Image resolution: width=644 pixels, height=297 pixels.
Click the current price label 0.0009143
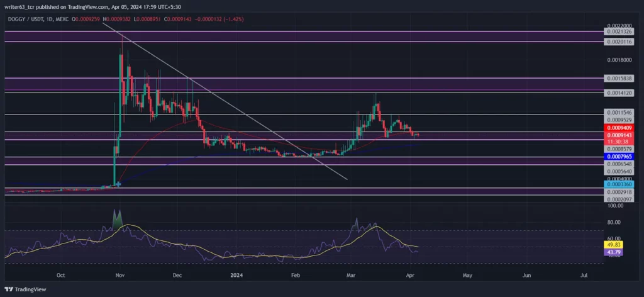pyautogui.click(x=619, y=135)
